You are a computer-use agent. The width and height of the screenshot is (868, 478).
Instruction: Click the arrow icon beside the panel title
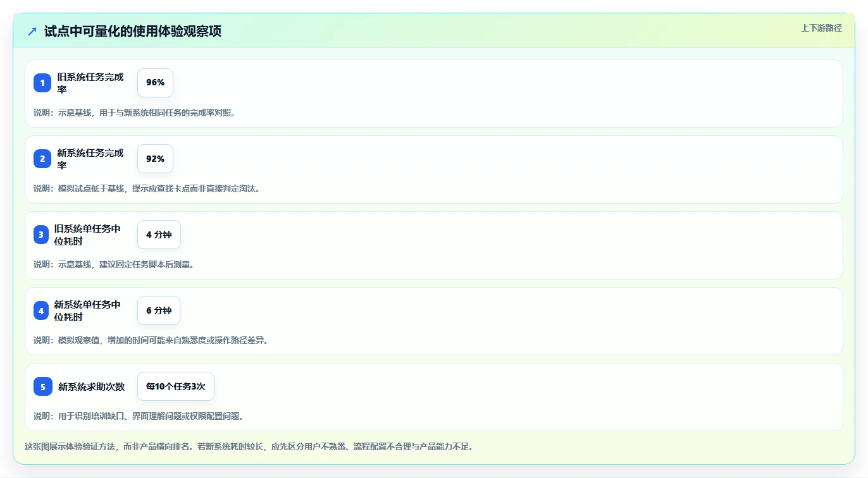point(32,31)
